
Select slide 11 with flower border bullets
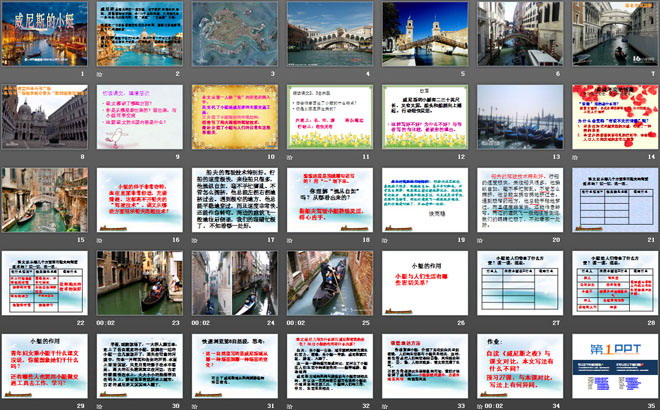(x=330, y=117)
